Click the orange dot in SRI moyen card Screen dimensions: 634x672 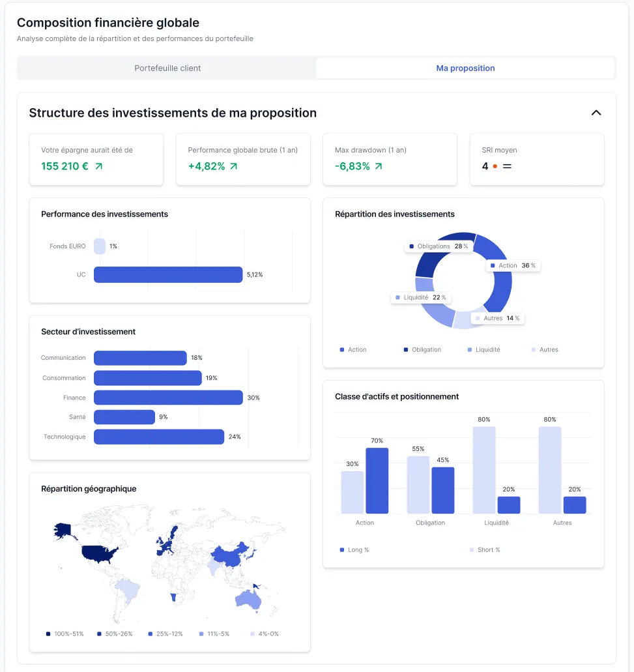[x=495, y=166]
